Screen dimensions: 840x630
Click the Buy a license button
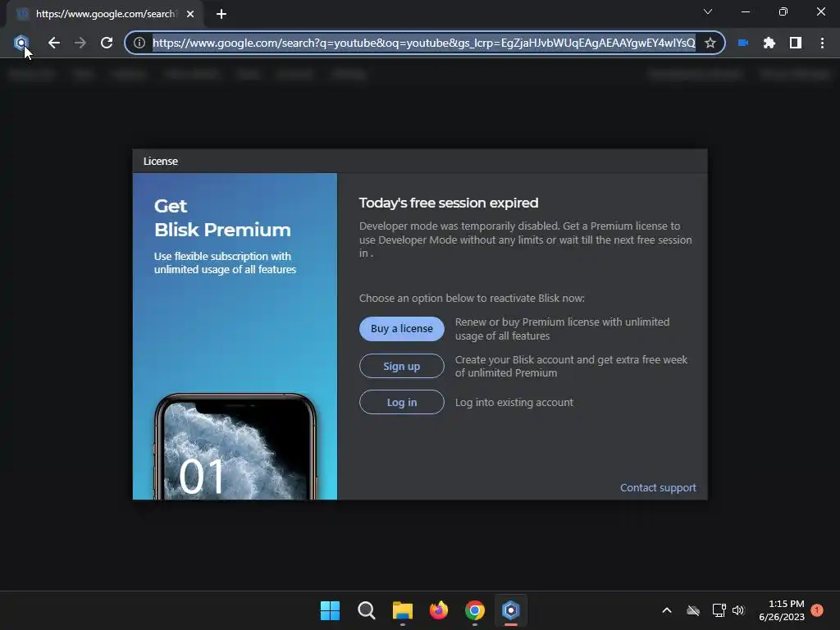402,328
